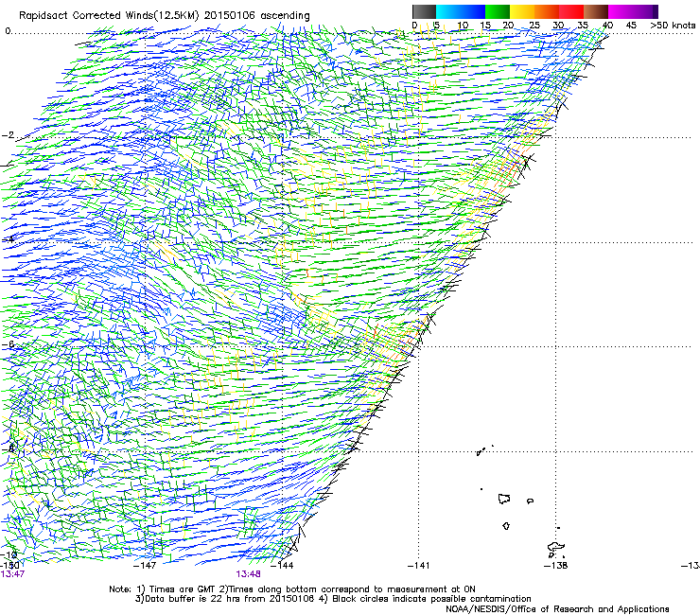Click the title 'Rapidscat Corrected Winds(12.5KM) 20150106 ascending'

pyautogui.click(x=165, y=16)
